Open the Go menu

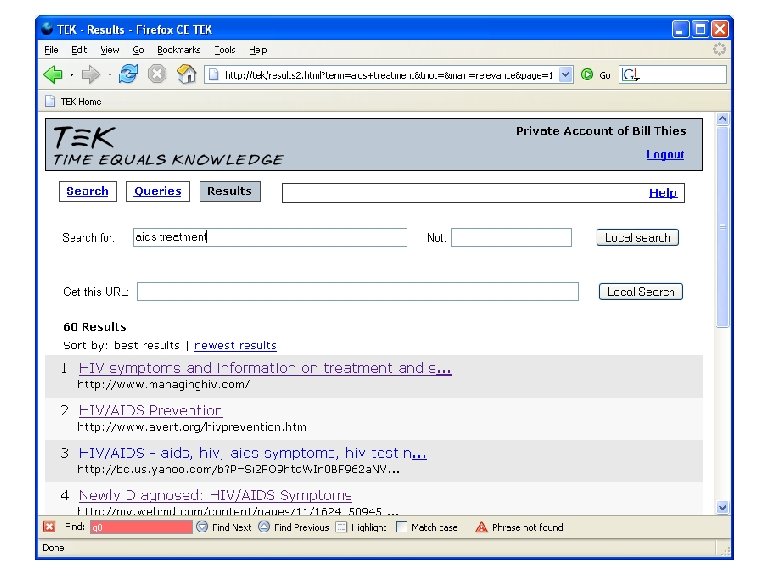click(138, 49)
